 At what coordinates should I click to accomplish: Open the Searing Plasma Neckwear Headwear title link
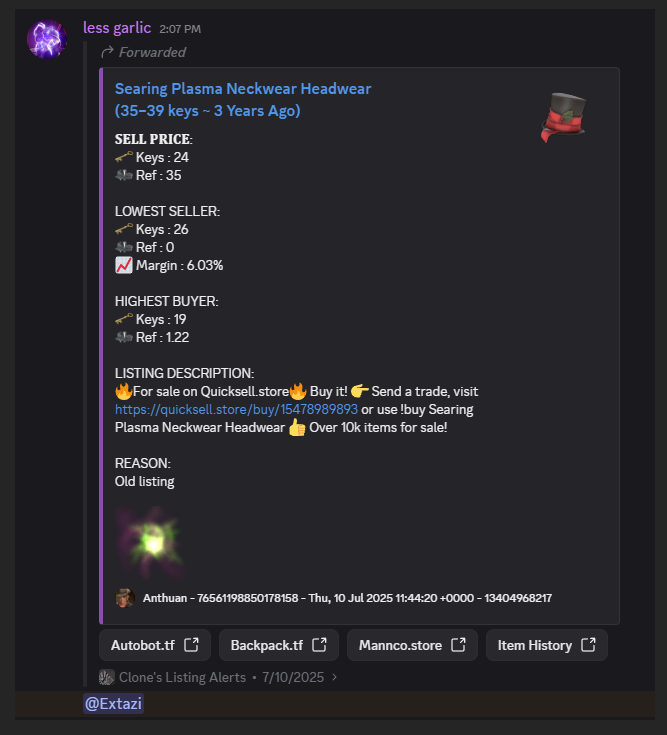[x=243, y=99]
